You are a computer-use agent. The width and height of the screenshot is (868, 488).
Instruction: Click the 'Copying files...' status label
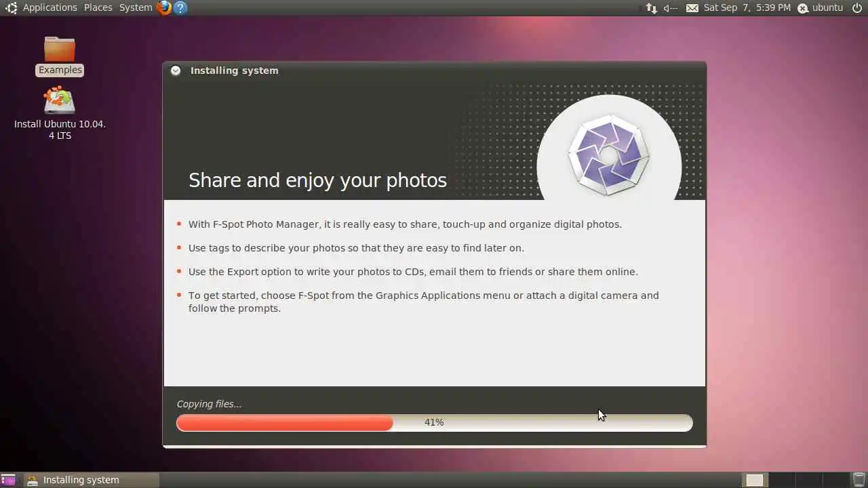click(x=209, y=404)
